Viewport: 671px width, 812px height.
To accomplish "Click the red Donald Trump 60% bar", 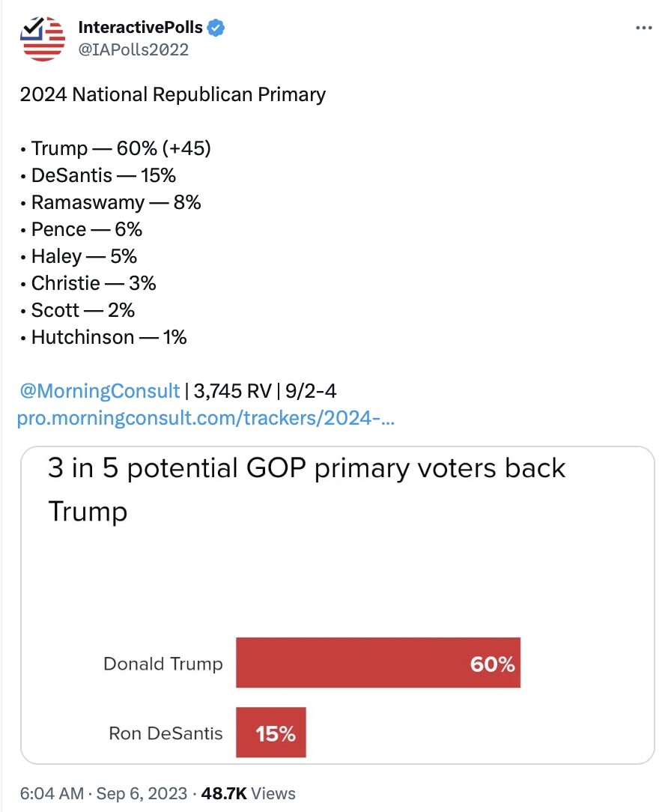I will point(378,663).
